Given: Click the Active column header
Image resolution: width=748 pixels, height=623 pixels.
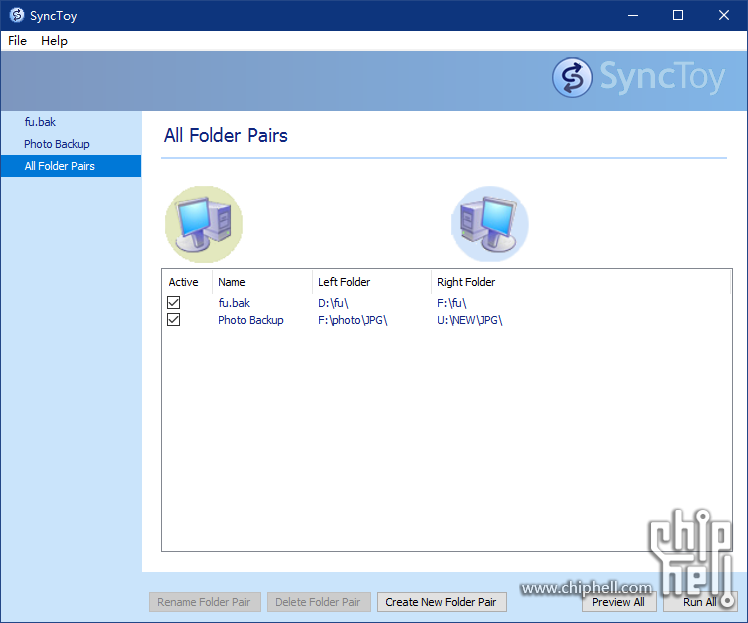Looking at the screenshot, I should coord(187,282).
